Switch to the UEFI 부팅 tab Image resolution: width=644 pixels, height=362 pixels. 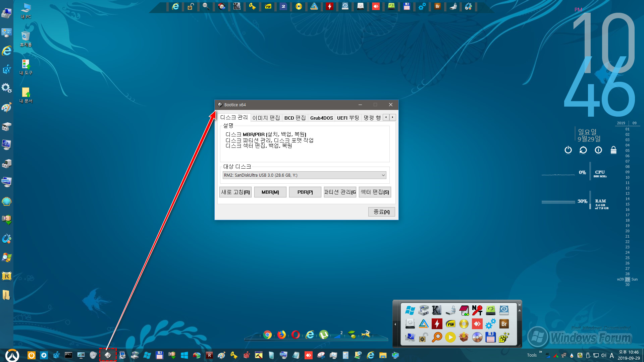(348, 118)
